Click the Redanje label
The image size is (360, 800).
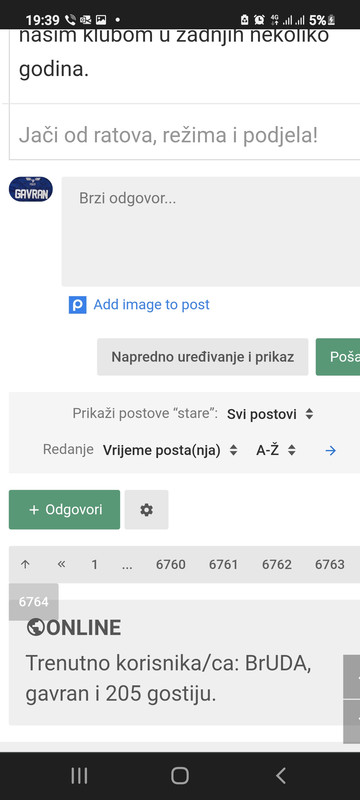pos(68,449)
